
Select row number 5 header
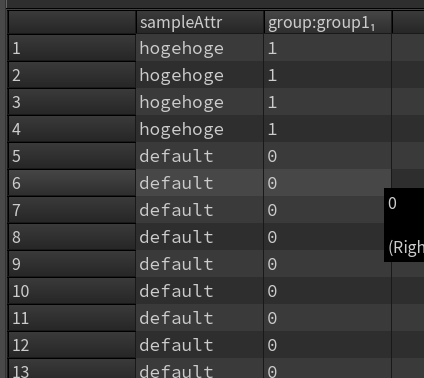pos(72,156)
